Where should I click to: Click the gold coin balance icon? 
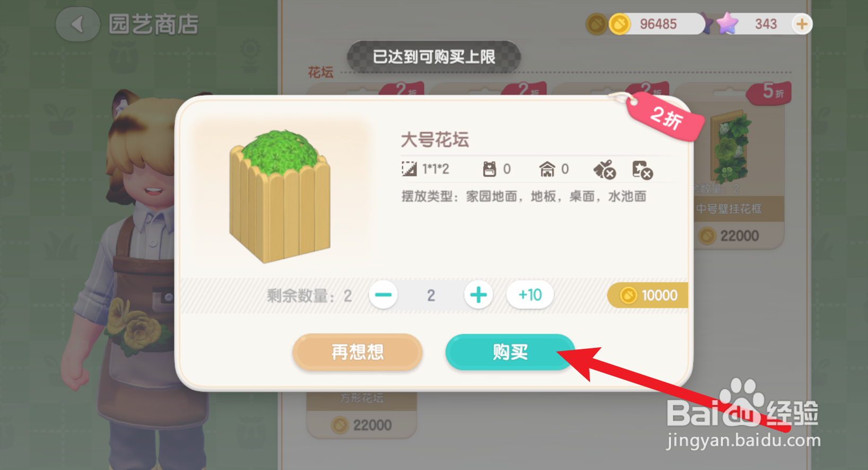pyautogui.click(x=619, y=24)
